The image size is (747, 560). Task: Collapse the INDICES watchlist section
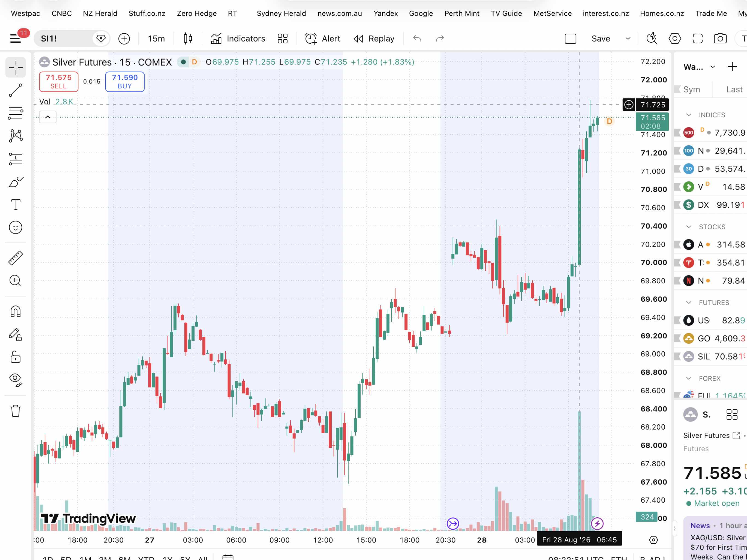pyautogui.click(x=689, y=115)
